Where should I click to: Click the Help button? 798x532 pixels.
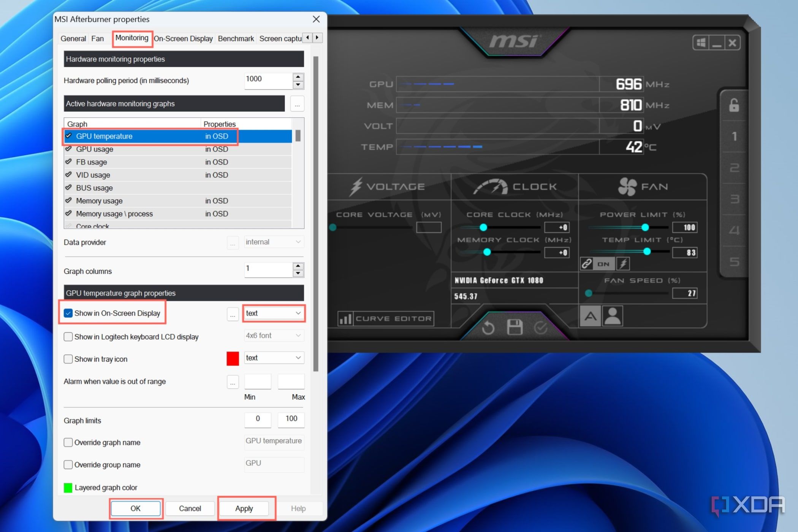[298, 508]
